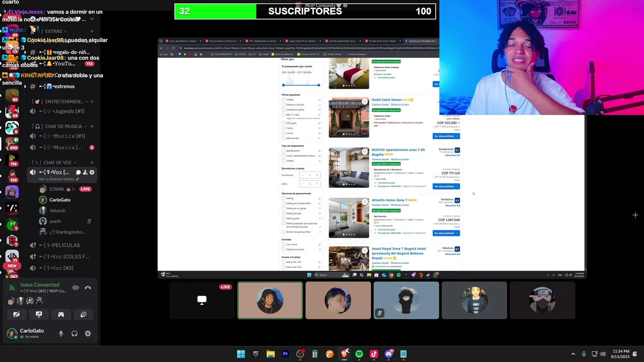Check Wifi gratis filter in stream
The image size is (644, 362).
pyautogui.click(x=283, y=123)
